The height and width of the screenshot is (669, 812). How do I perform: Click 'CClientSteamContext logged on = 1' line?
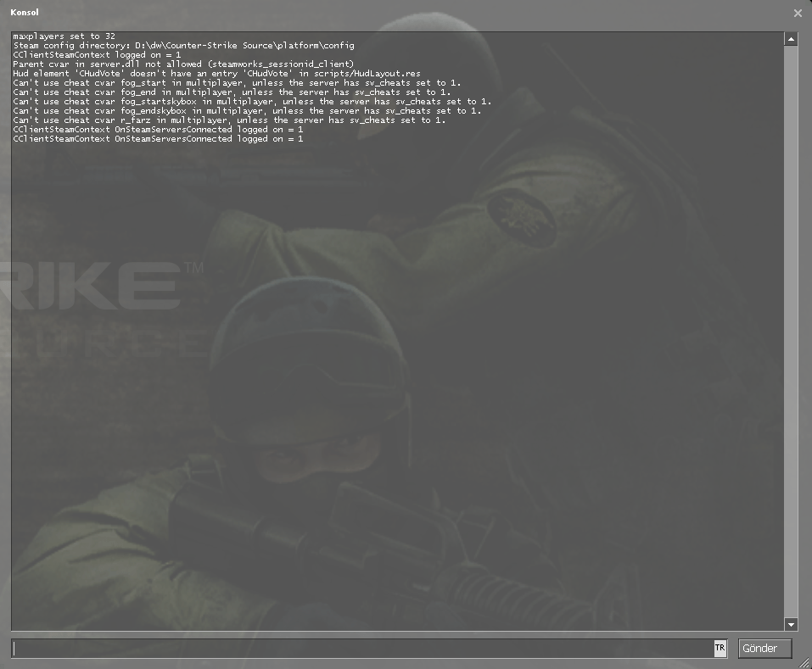97,55
